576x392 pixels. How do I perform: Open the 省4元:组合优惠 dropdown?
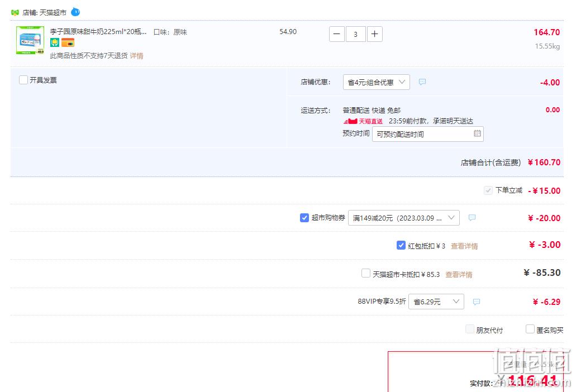pos(376,82)
